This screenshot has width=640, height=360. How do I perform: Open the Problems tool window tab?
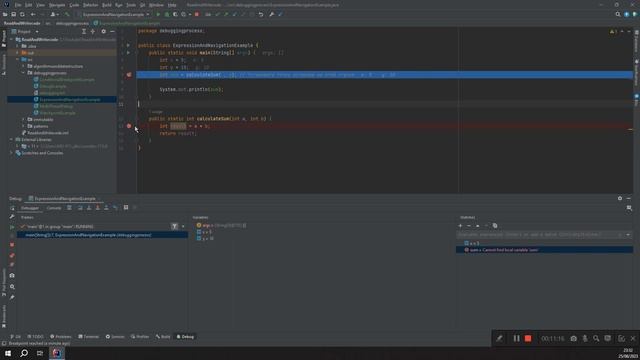coord(61,337)
